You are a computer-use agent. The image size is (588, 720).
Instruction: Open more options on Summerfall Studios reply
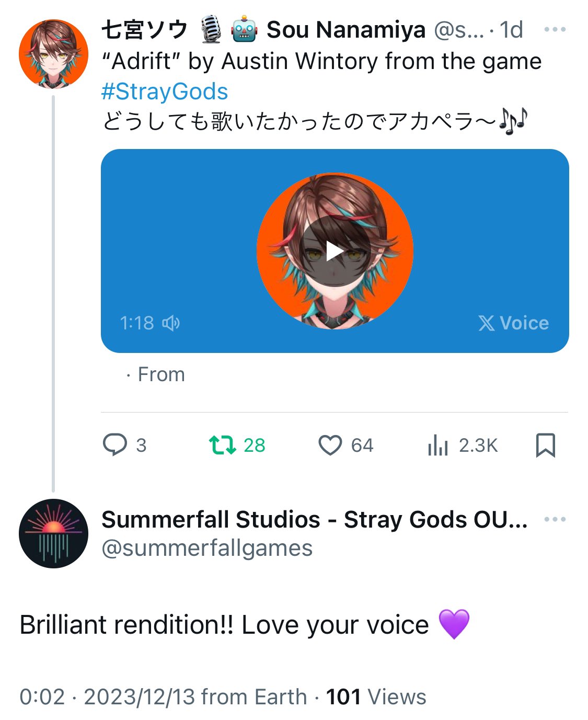(555, 519)
